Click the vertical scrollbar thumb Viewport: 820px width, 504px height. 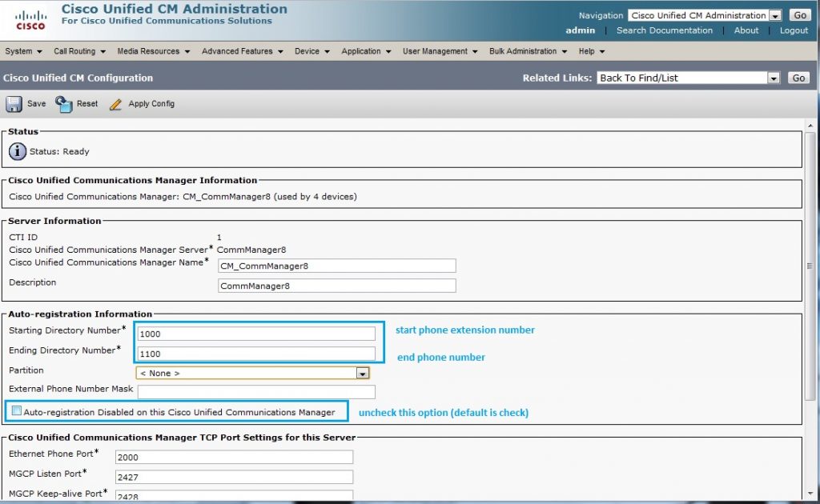click(810, 266)
